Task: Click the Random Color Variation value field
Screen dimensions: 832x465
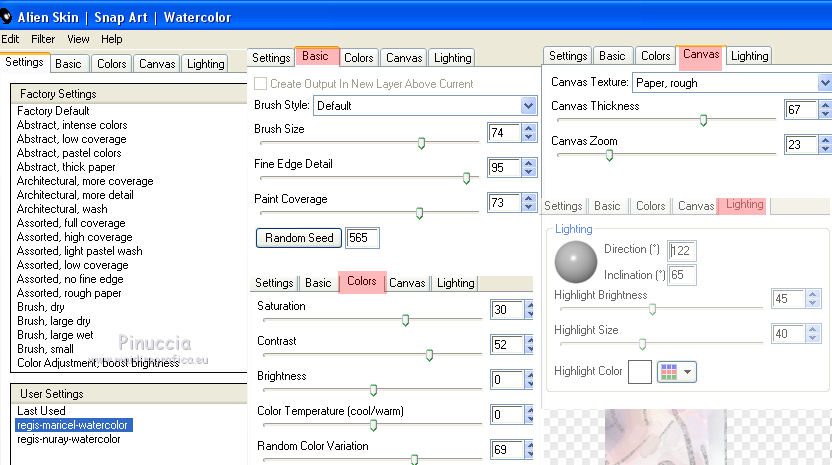Action: pyautogui.click(x=507, y=450)
